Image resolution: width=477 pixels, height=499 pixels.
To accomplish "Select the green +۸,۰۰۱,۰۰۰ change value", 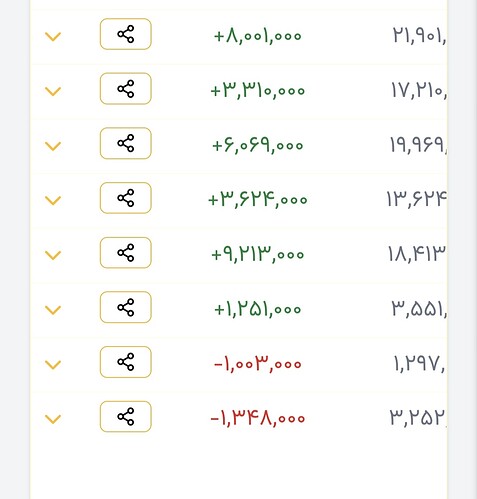I will click(258, 36).
